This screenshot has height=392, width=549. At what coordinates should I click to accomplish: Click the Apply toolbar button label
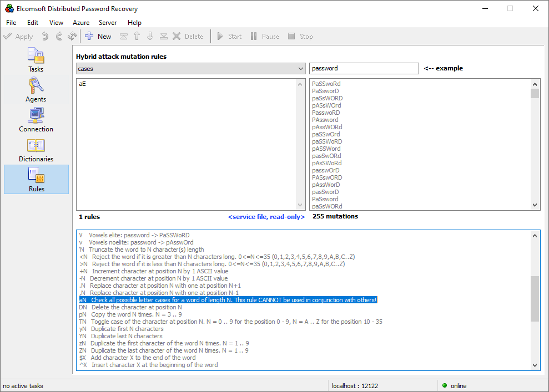pyautogui.click(x=24, y=37)
